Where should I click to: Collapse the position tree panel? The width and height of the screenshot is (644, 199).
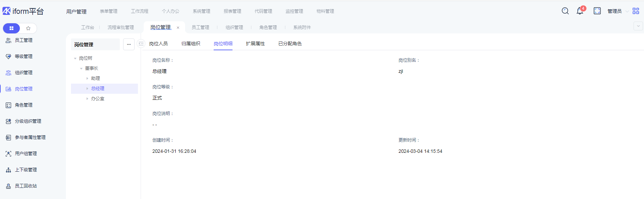pos(141,44)
